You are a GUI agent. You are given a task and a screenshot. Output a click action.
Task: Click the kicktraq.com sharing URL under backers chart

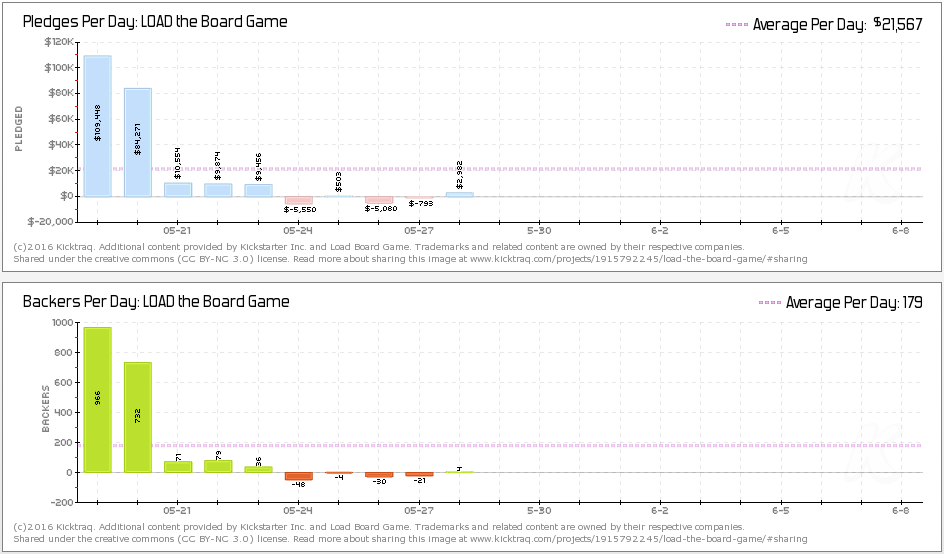pos(639,539)
